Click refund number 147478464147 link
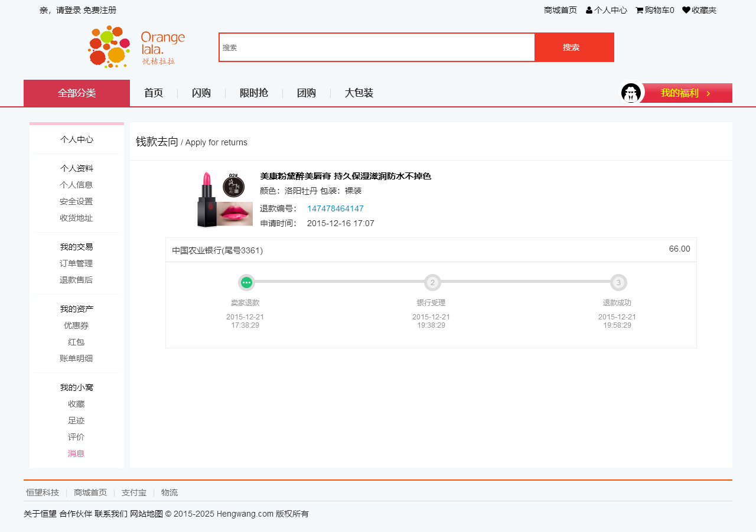756x532 pixels. click(x=335, y=208)
